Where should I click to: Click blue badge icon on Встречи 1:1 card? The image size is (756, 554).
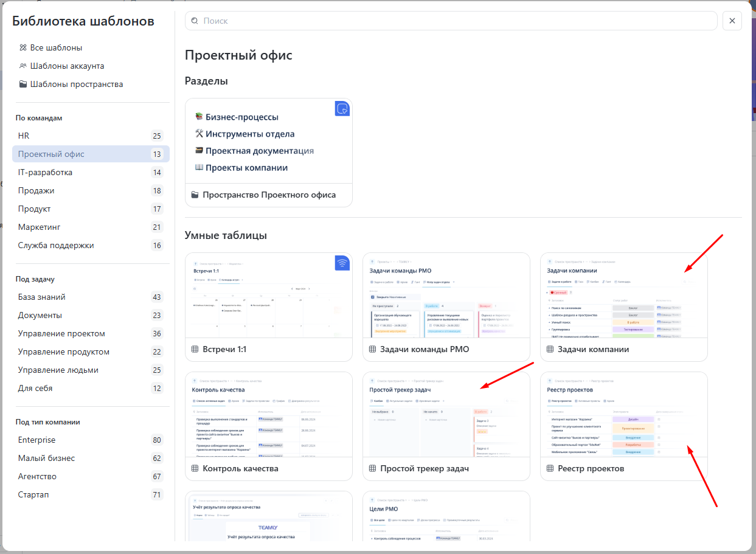pos(343,263)
